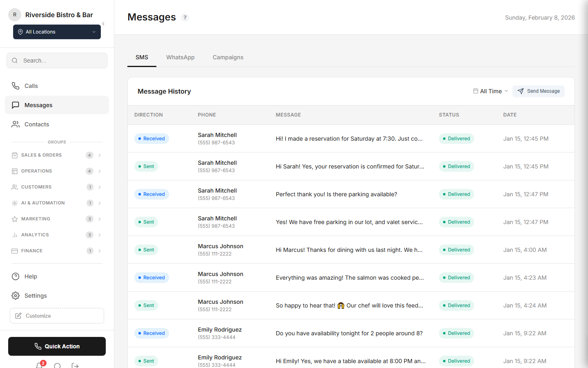Click the Marketing star icon
This screenshot has width=588, height=368.
coord(15,219)
